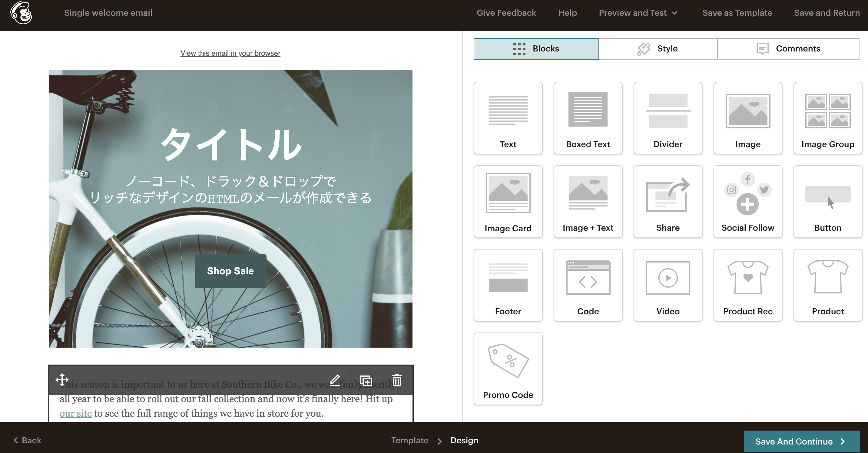Click the Blocks tab
This screenshot has height=453, width=868.
click(536, 49)
